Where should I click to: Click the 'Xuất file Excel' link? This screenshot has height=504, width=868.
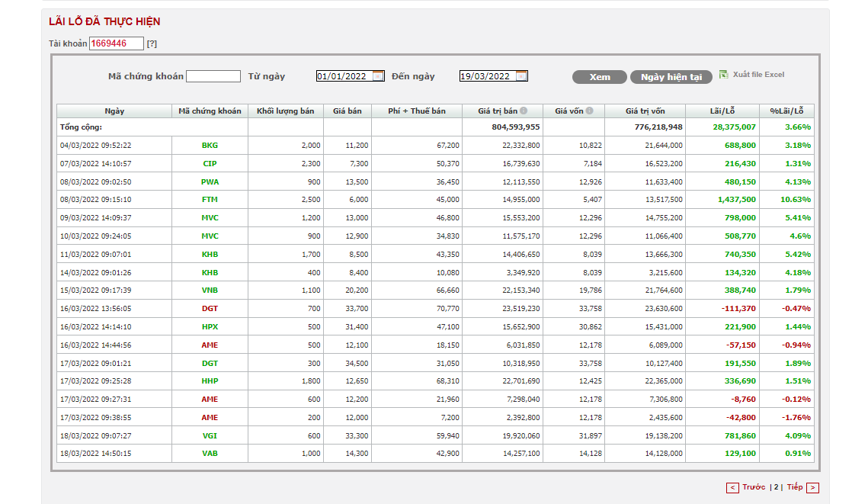tap(758, 75)
